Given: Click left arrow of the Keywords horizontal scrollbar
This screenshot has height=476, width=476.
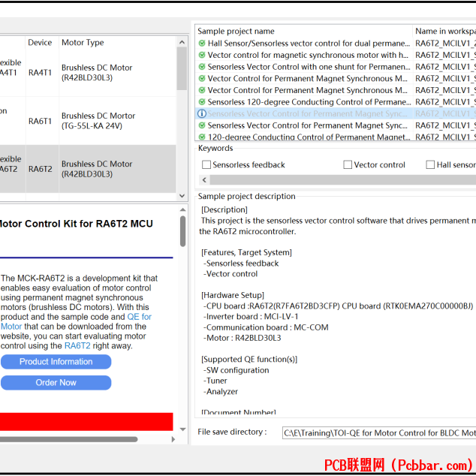Looking at the screenshot, I should pyautogui.click(x=205, y=180).
